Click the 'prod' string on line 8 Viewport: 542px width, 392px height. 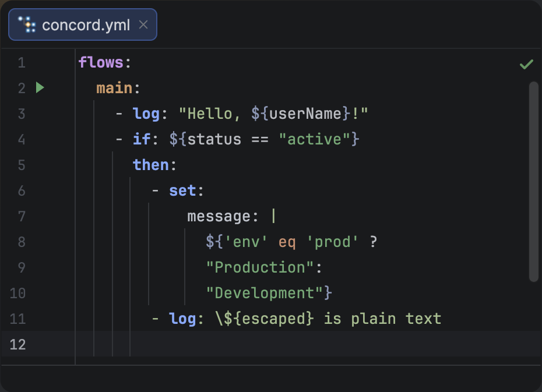pos(332,242)
